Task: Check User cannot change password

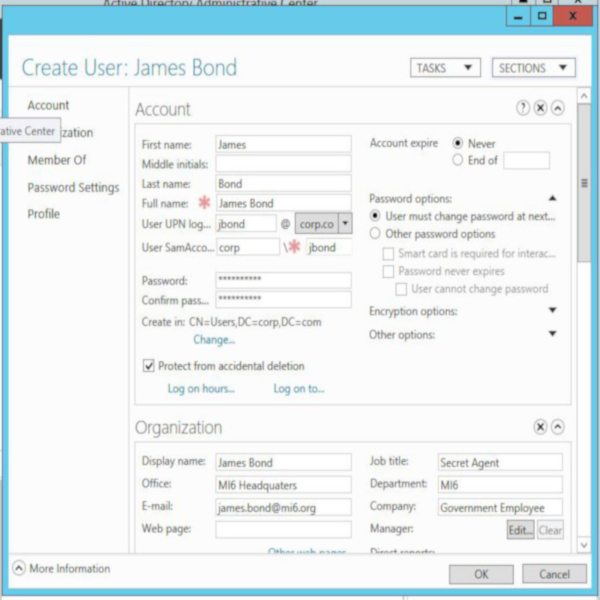Action: coord(401,289)
